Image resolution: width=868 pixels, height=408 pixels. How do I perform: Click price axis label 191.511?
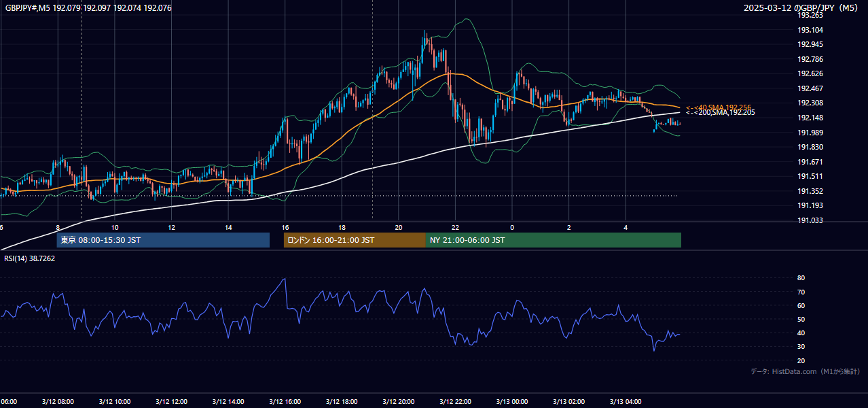pos(810,176)
